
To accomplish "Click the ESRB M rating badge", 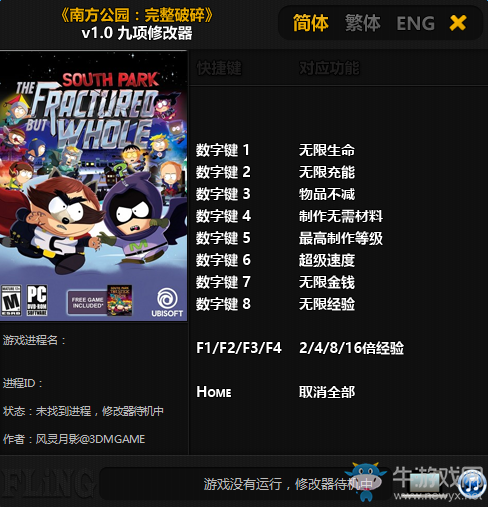I will point(11,300).
